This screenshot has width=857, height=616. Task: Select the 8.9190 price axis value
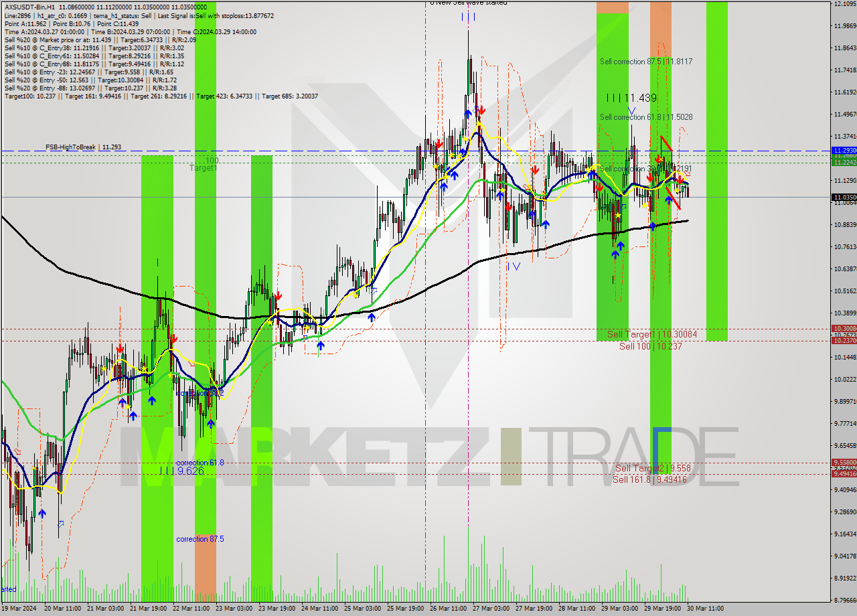(846, 578)
